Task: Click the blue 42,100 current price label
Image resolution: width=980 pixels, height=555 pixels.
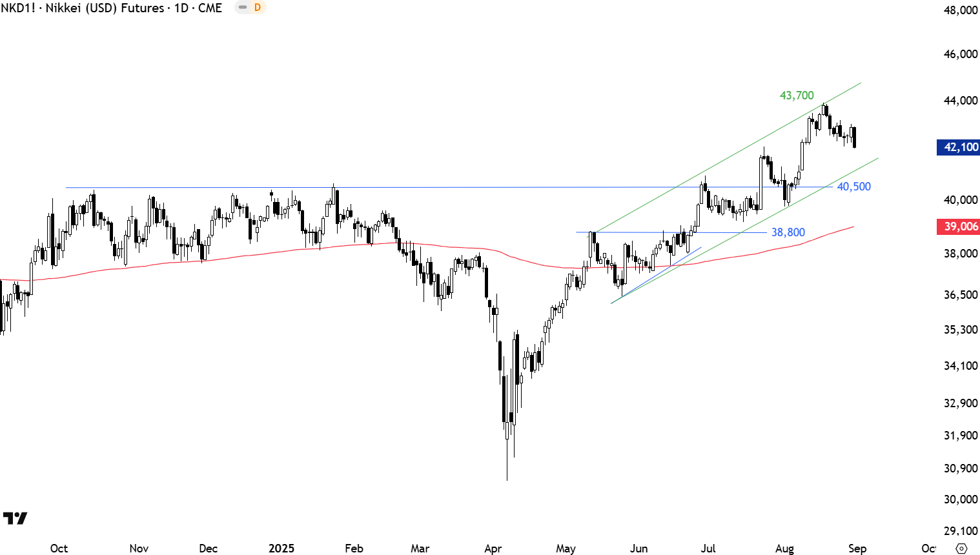Action: pos(959,147)
